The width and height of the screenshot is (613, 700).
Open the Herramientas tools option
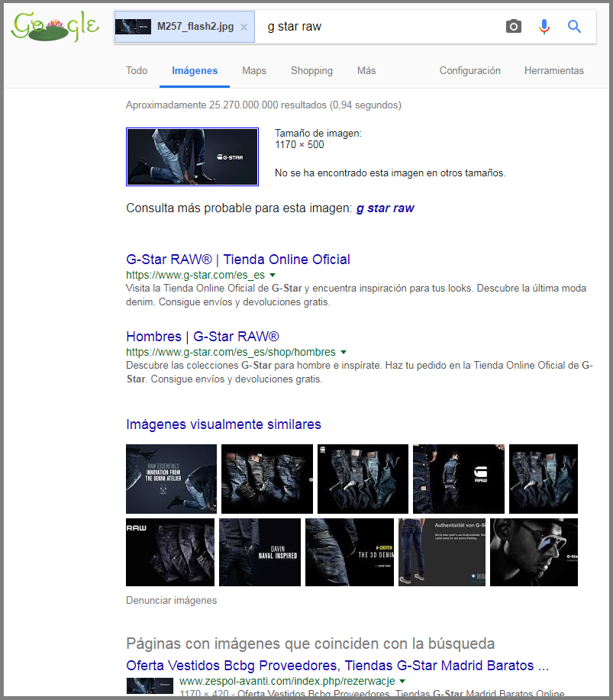[x=553, y=70]
